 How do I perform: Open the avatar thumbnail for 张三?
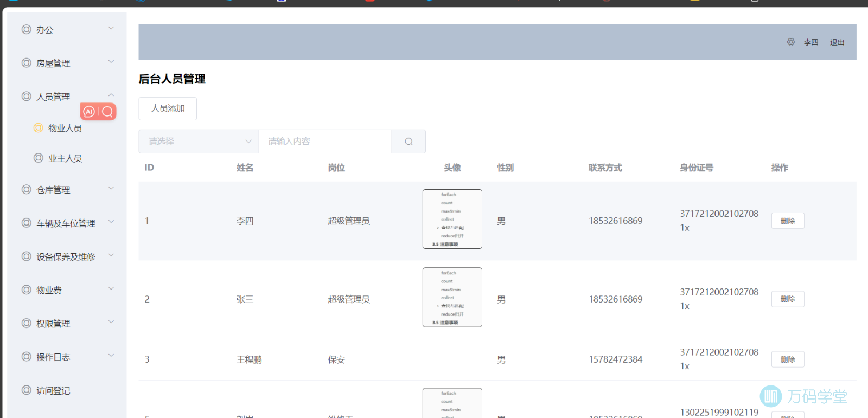coord(452,297)
